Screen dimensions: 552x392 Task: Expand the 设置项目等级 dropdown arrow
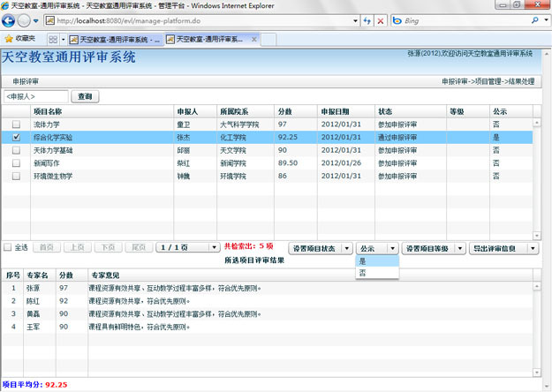pyautogui.click(x=460, y=248)
